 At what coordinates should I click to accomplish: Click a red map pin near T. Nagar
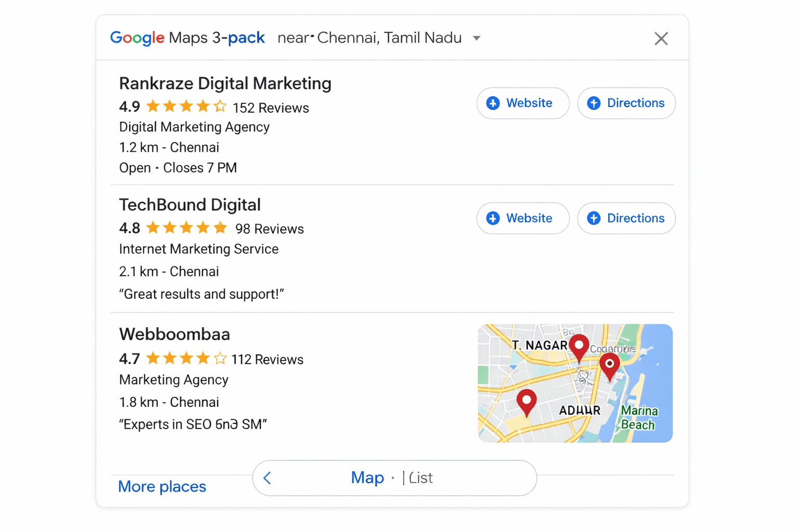coord(579,345)
